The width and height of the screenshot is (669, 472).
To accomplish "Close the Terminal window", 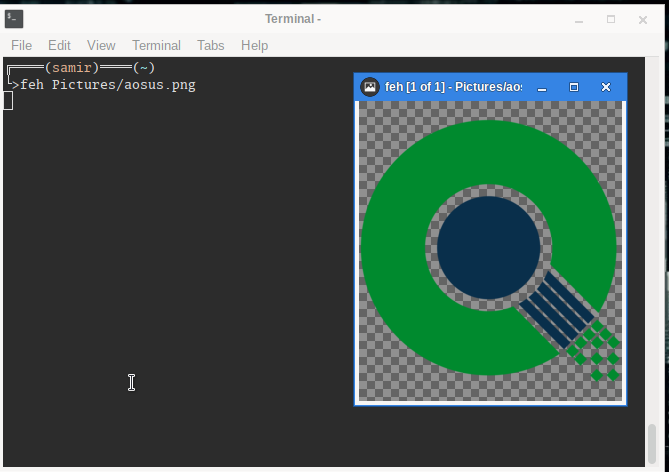I will point(643,19).
